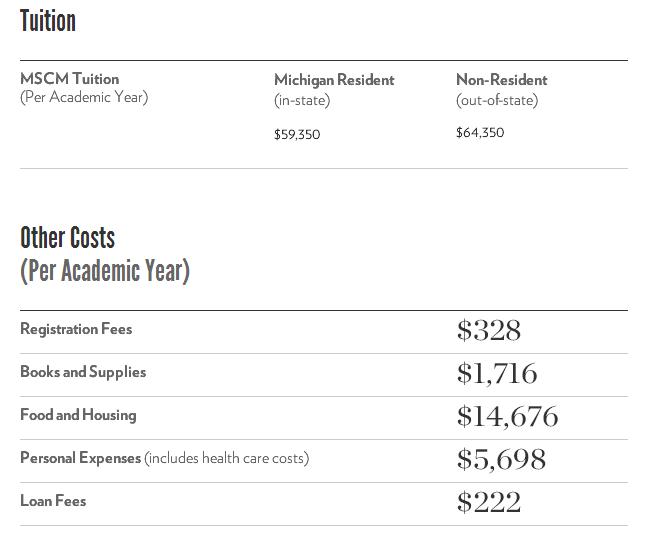Click the $14,676 housing amount
This screenshot has height=538, width=648.
coord(507,417)
